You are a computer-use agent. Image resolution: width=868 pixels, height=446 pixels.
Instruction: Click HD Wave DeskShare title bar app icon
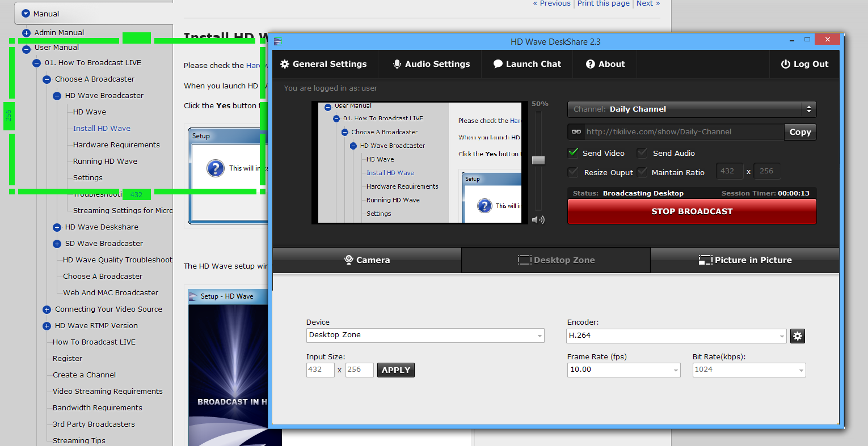[x=278, y=41]
